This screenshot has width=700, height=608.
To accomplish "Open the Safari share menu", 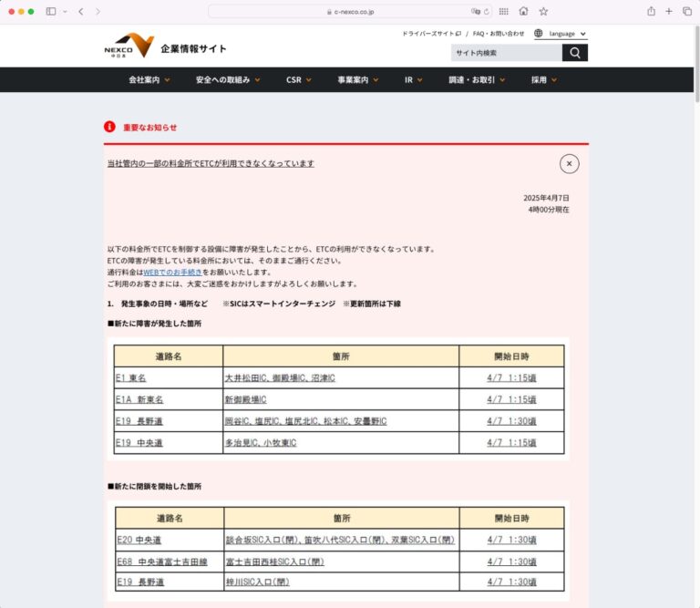I will (651, 11).
